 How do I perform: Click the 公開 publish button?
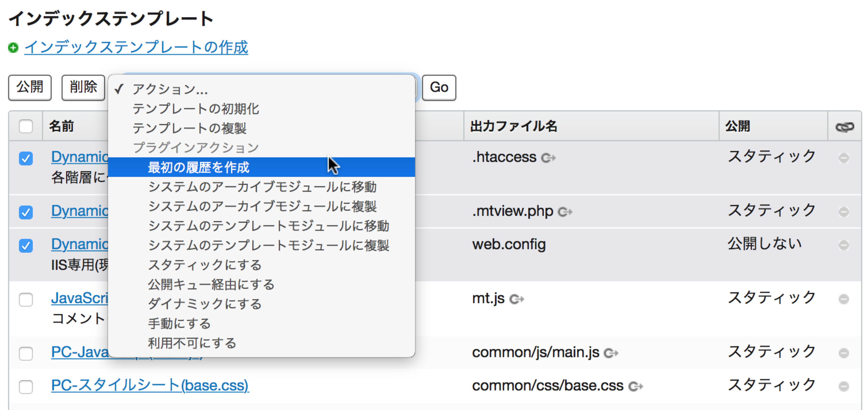pyautogui.click(x=30, y=88)
